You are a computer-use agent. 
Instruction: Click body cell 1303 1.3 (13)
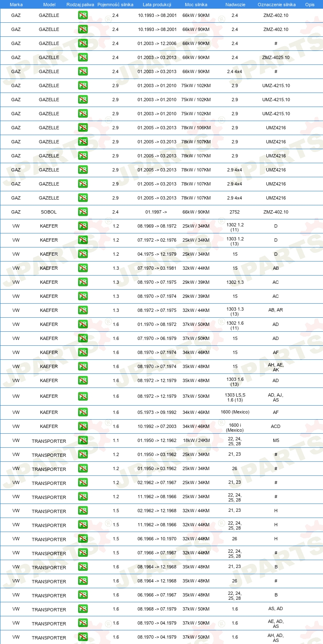coord(235,311)
